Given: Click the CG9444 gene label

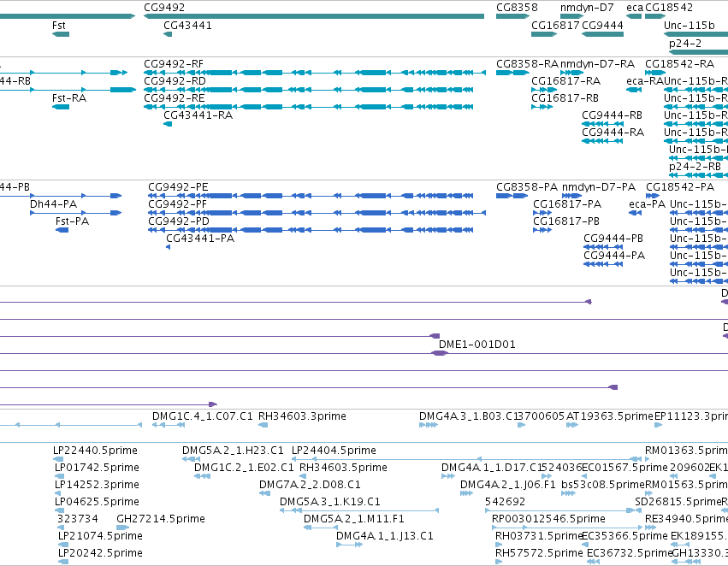Looking at the screenshot, I should (x=602, y=26).
